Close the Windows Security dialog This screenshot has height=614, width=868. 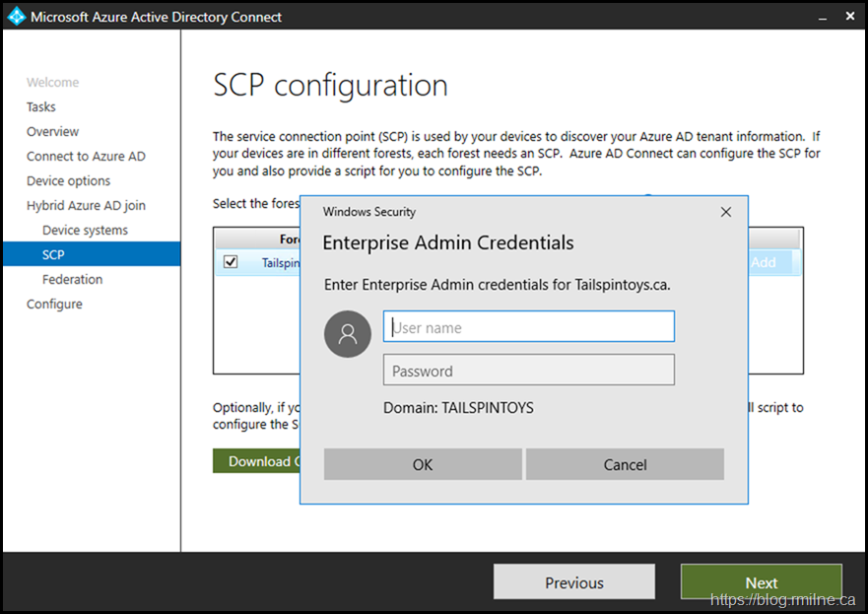click(x=726, y=212)
